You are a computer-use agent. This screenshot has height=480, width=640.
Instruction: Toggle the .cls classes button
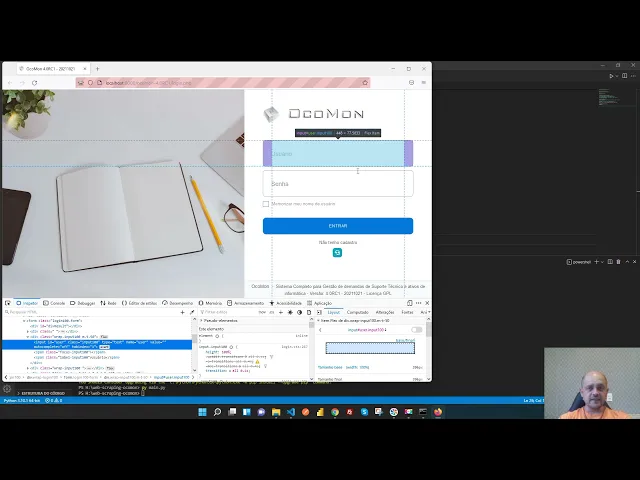[x=272, y=312]
